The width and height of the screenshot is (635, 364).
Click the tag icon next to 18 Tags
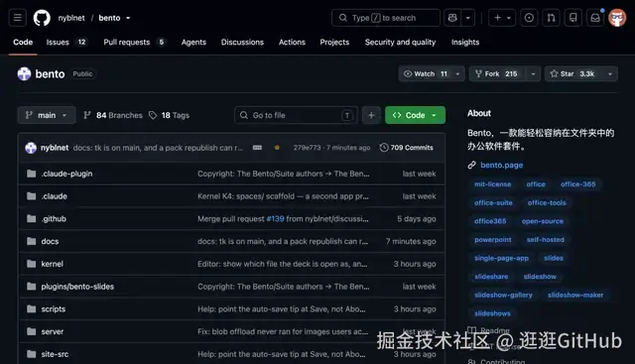(x=153, y=115)
